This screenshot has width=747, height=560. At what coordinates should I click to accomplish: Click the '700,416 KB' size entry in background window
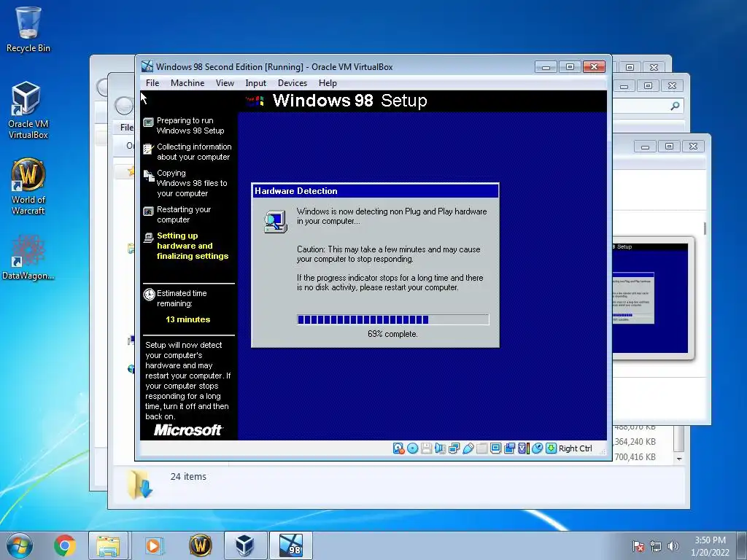[635, 457]
